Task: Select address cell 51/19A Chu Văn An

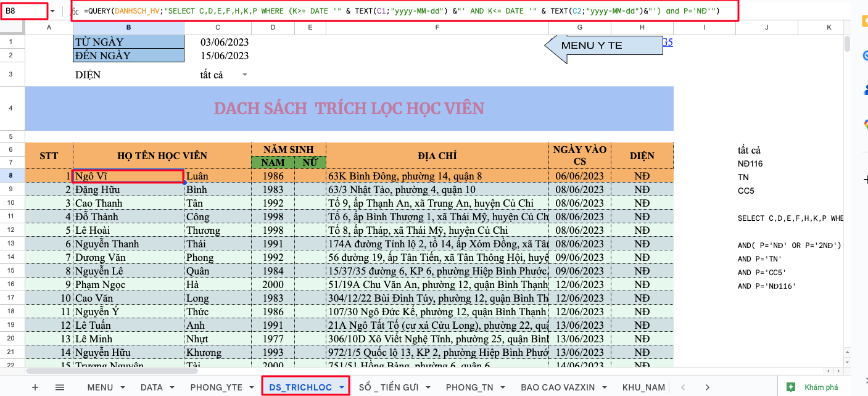Action: [437, 284]
